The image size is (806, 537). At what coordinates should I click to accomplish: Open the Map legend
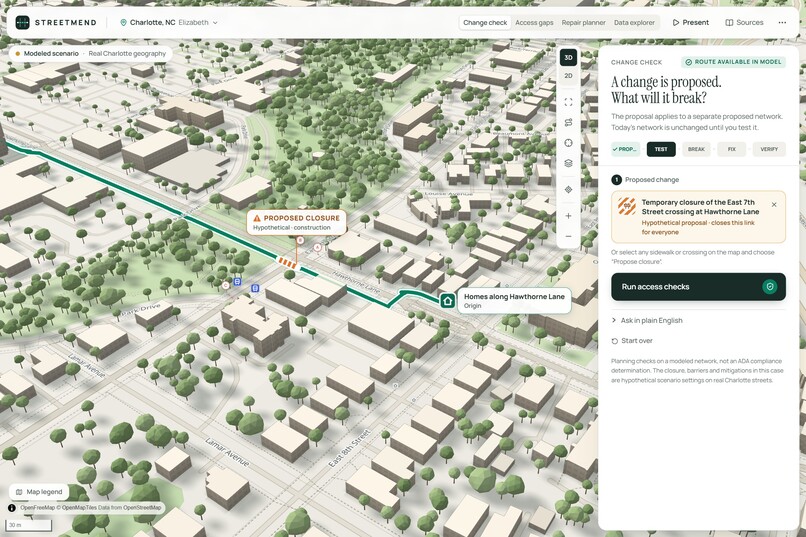39,492
